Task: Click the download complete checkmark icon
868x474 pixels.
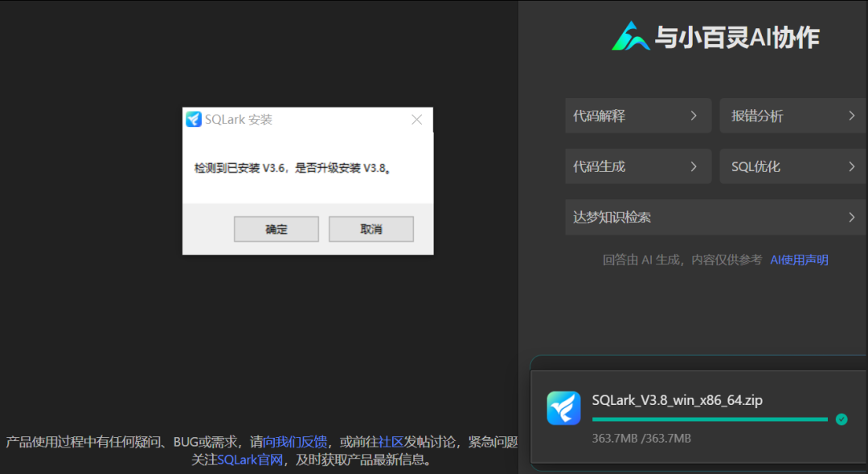Action: click(841, 419)
